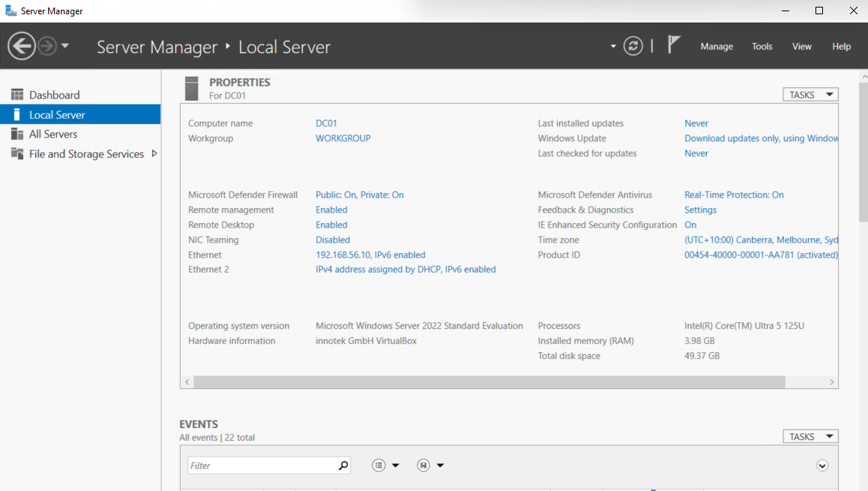
Task: Click the DC01 computer name link
Action: click(326, 123)
